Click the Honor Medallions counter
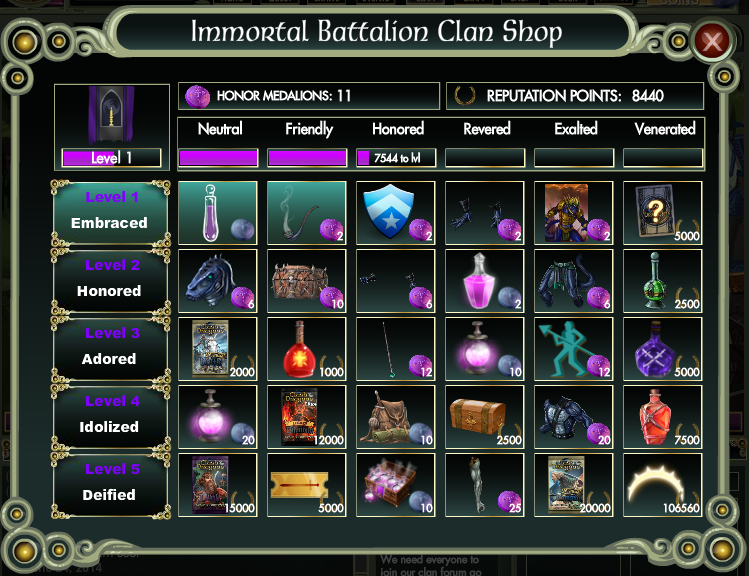The height and width of the screenshot is (576, 749). tap(309, 96)
